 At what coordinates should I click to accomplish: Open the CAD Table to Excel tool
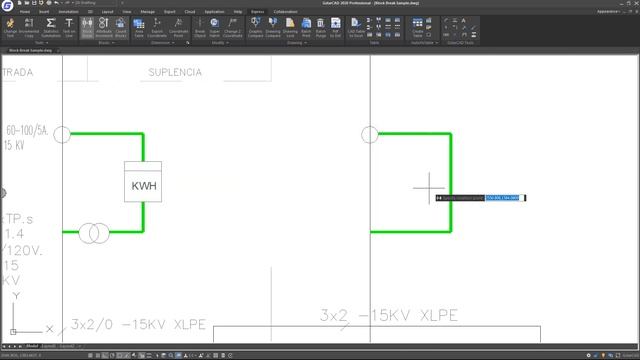[356, 28]
